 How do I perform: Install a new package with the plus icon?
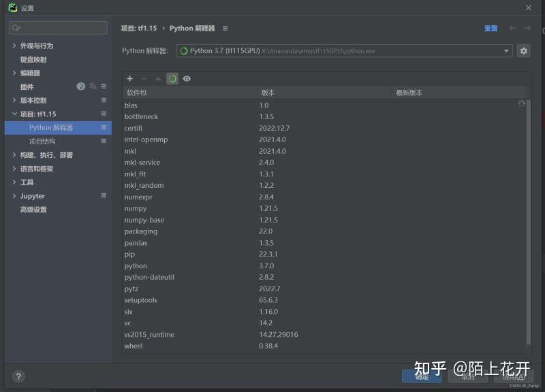coord(129,78)
